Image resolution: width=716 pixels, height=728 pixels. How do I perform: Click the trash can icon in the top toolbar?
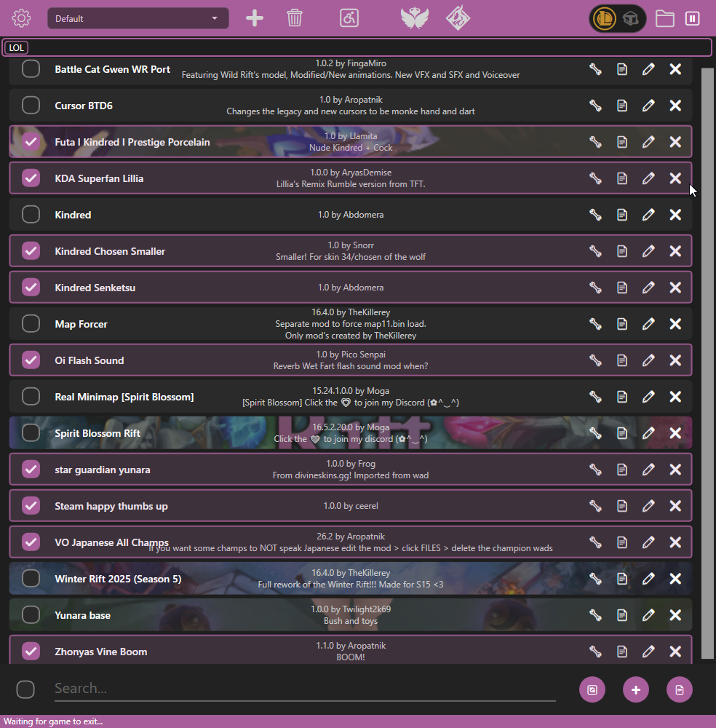pos(294,19)
